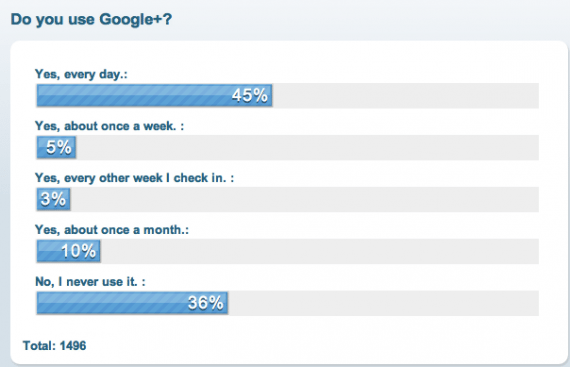The height and width of the screenshot is (367, 570).
Task: Click the empty gray track of the every day bar
Action: [x=406, y=96]
